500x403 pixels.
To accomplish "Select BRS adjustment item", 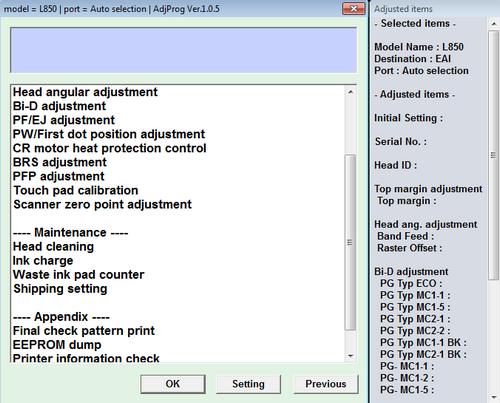I will [60, 162].
